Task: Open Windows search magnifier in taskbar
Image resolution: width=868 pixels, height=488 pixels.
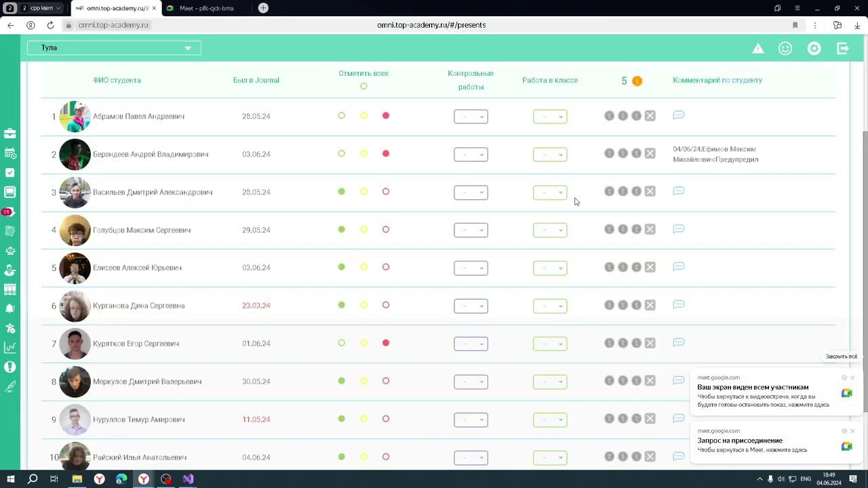Action: click(x=32, y=479)
